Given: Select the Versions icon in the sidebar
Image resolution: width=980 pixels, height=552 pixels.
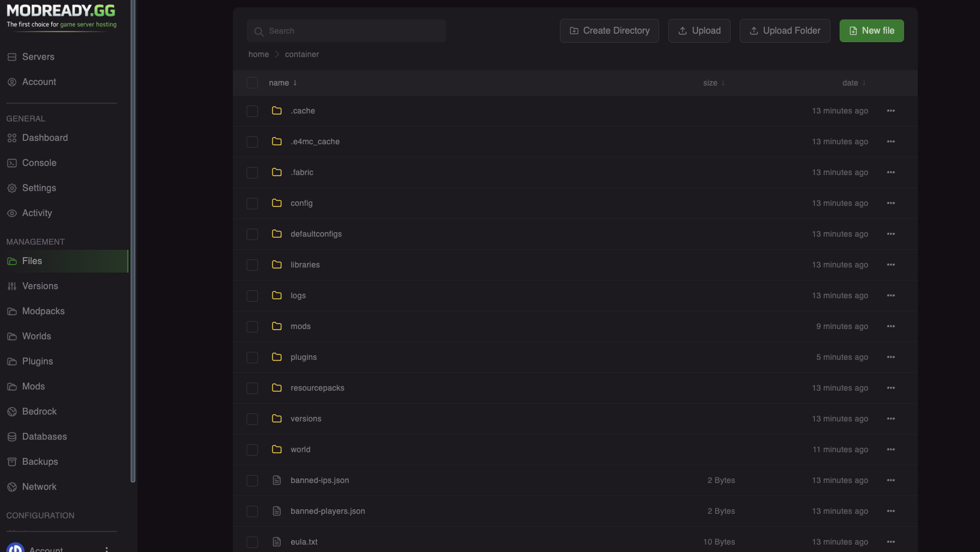Looking at the screenshot, I should (x=11, y=286).
